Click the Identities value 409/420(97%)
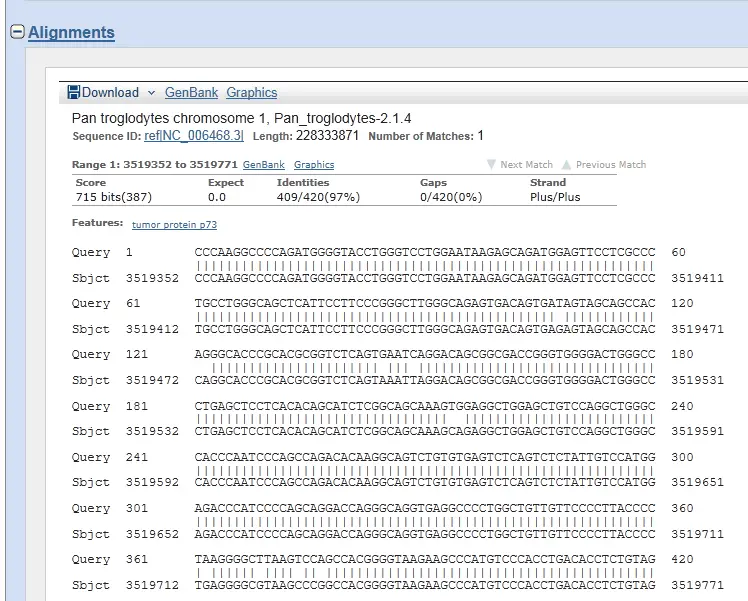This screenshot has width=748, height=601. pos(319,197)
